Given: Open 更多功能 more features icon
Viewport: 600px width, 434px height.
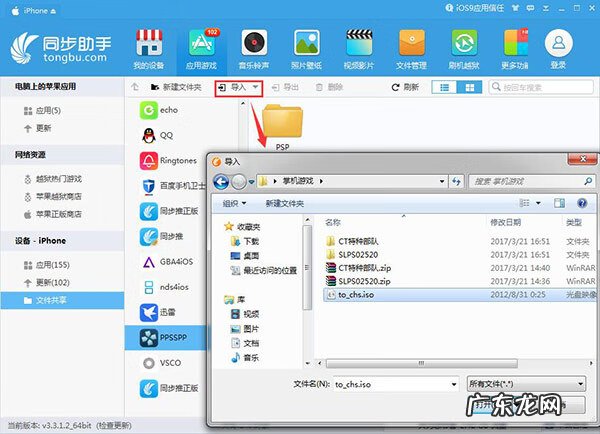Looking at the screenshot, I should point(516,43).
